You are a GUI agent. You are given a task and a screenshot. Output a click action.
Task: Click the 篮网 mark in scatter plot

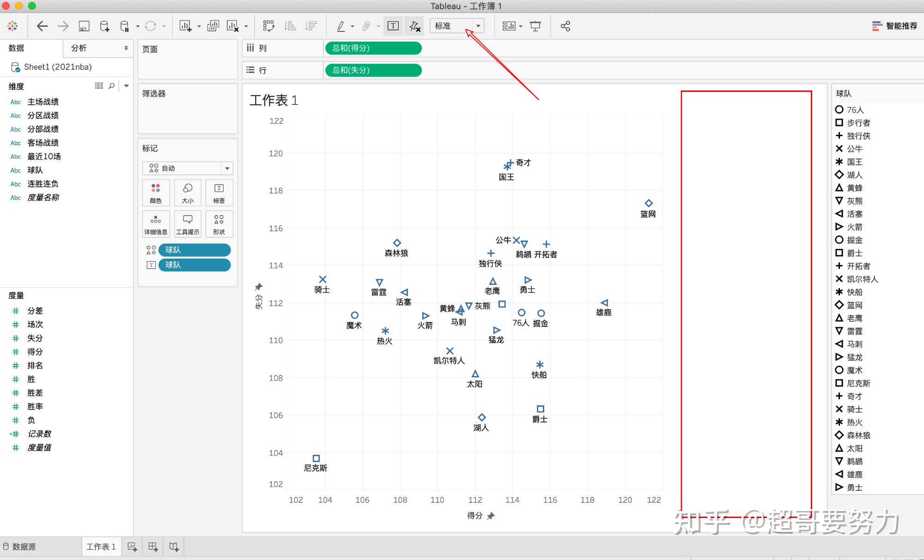649,203
